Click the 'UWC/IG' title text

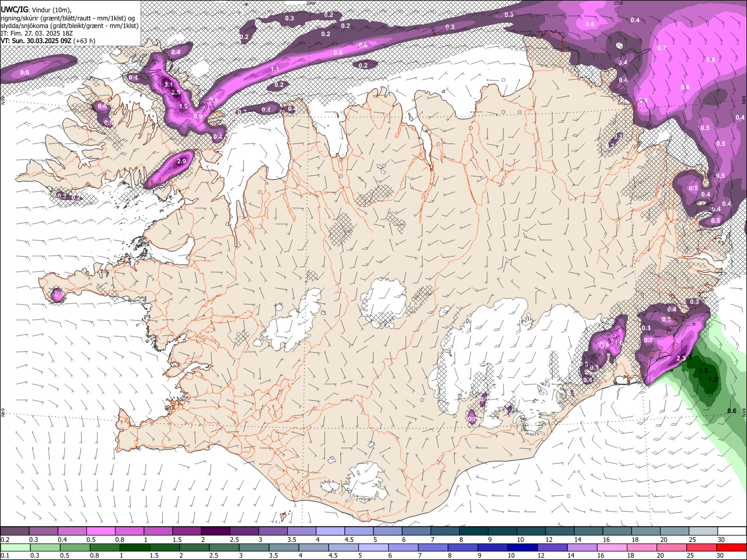pyautogui.click(x=14, y=9)
